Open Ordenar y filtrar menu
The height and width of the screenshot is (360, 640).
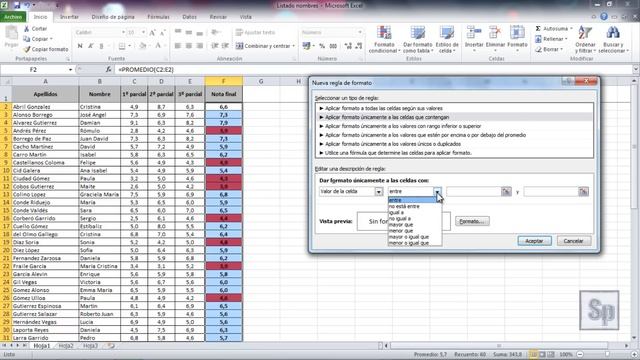click(x=585, y=40)
